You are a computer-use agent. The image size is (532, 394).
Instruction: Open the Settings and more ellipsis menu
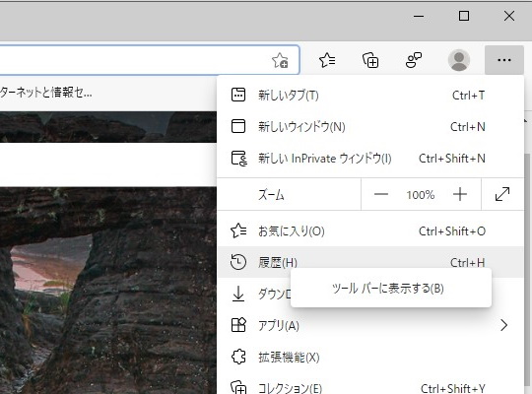[x=503, y=60]
